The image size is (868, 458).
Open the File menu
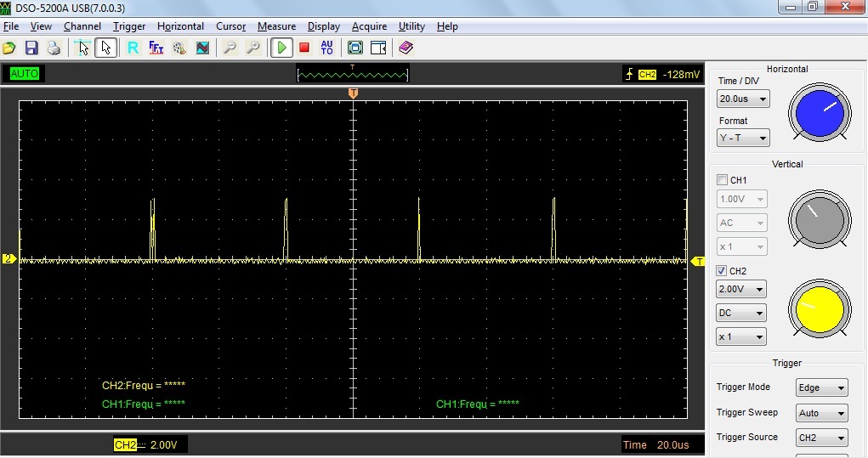point(11,26)
